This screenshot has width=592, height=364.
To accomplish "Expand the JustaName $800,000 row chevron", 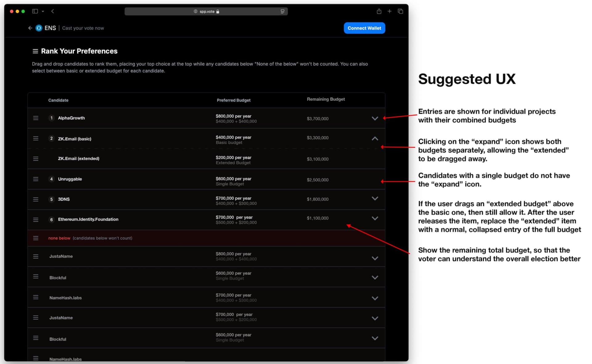I will pos(375,258).
